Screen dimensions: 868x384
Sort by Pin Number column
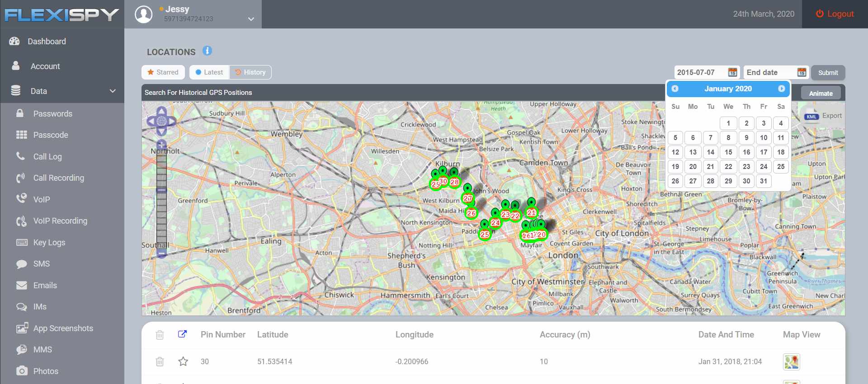point(223,335)
